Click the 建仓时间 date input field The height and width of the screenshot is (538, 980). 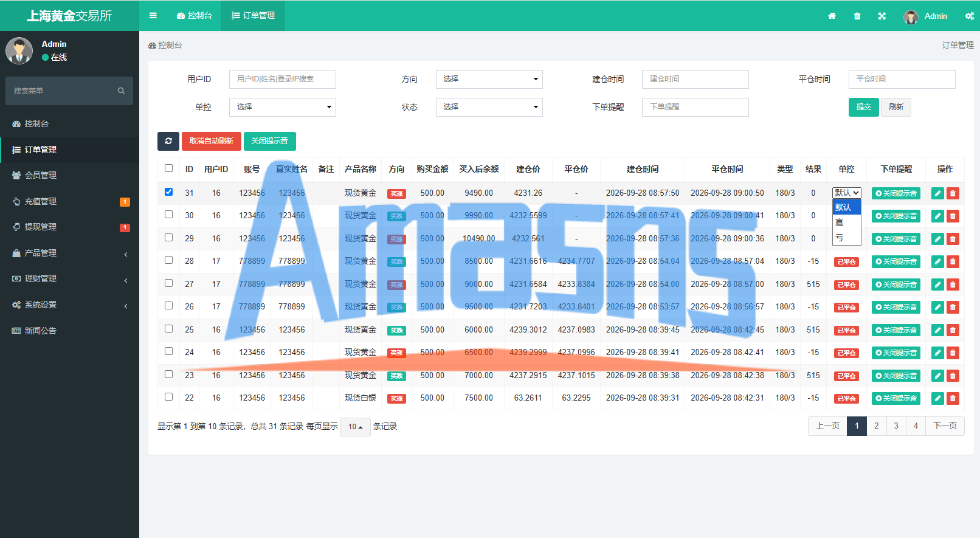(x=695, y=79)
